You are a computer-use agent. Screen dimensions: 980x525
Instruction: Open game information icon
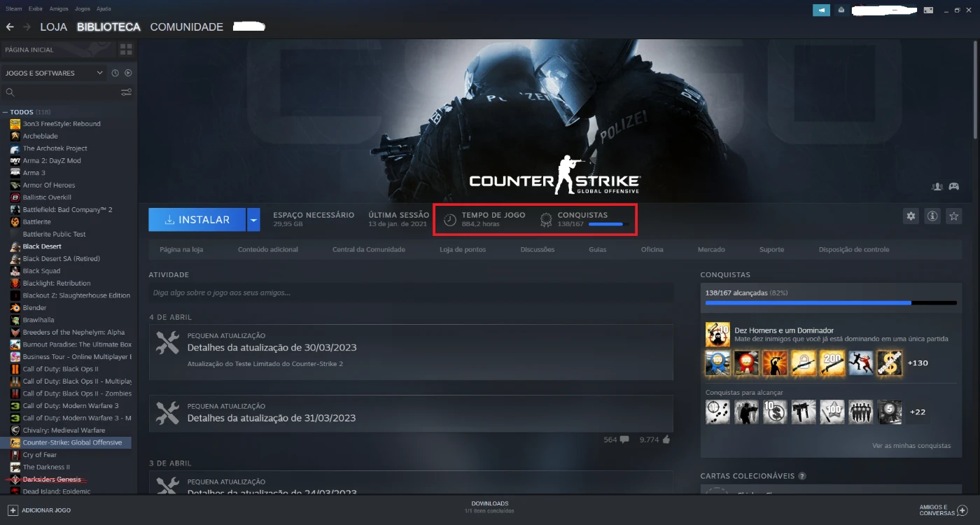tap(932, 216)
